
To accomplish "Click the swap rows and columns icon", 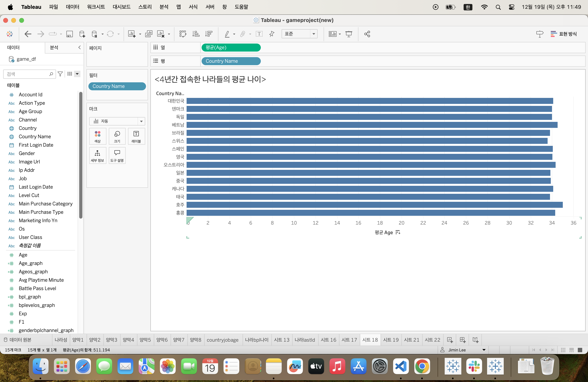I will point(183,34).
